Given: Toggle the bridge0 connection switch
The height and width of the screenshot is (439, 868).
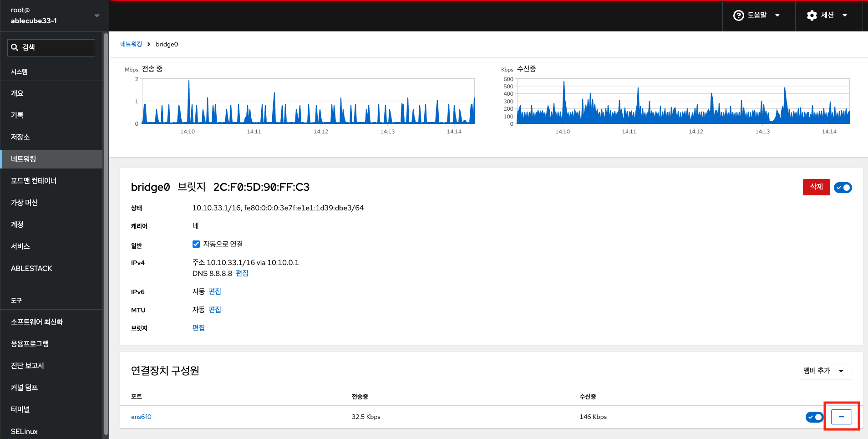Looking at the screenshot, I should [843, 188].
